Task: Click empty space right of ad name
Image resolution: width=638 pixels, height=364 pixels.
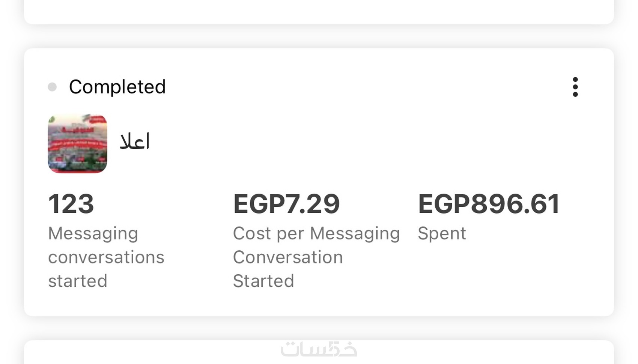Action: tap(338, 143)
